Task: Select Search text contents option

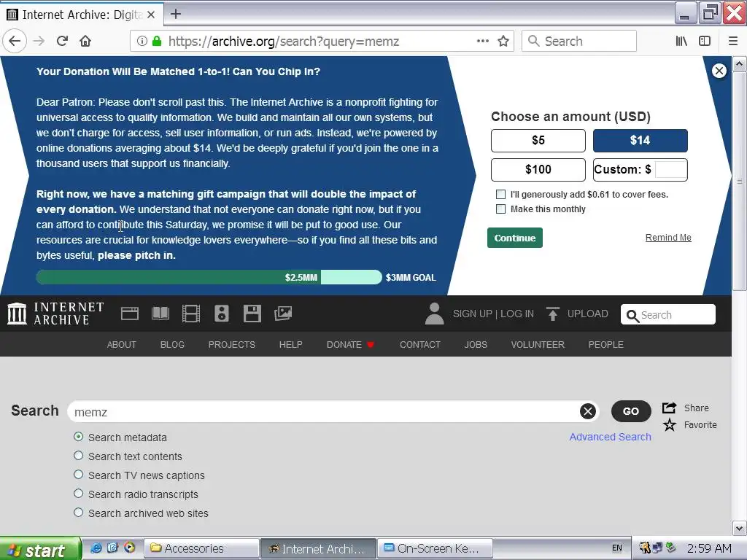Action: coord(79,456)
